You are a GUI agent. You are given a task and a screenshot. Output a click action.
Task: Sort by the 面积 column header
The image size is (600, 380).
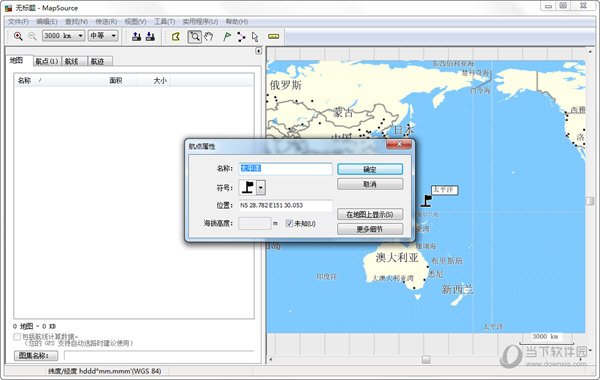click(x=115, y=80)
